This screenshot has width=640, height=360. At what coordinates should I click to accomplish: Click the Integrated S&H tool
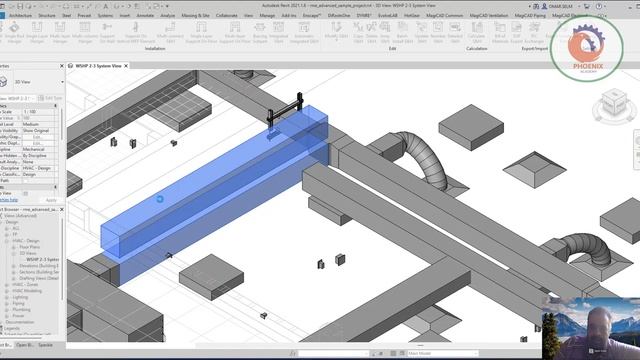click(x=278, y=33)
